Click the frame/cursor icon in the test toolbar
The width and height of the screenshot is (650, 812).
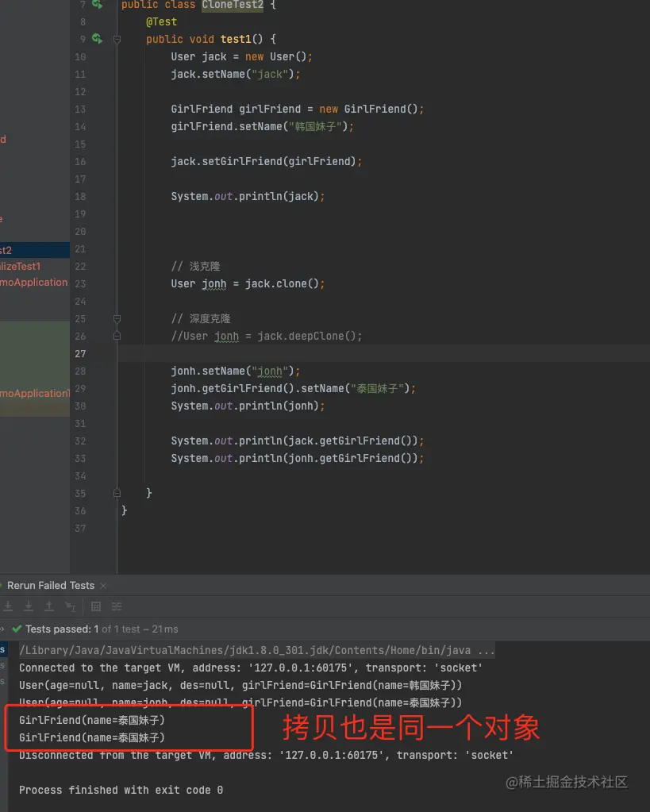(x=70, y=606)
